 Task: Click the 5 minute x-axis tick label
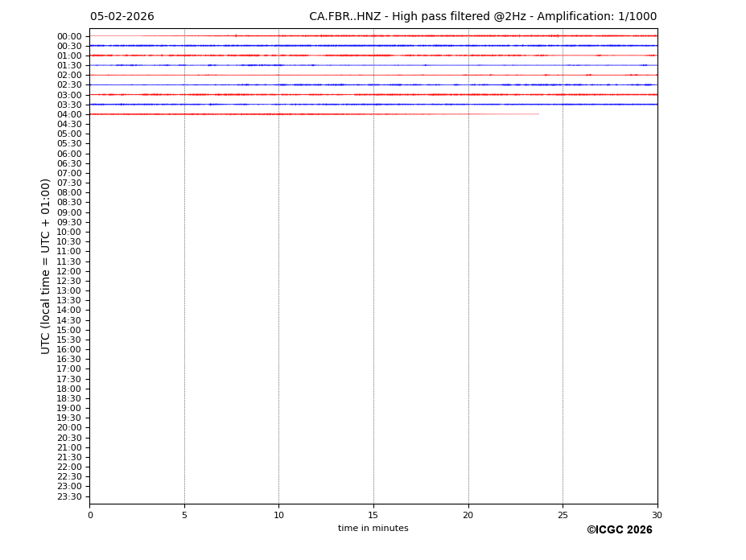pyautogui.click(x=184, y=515)
